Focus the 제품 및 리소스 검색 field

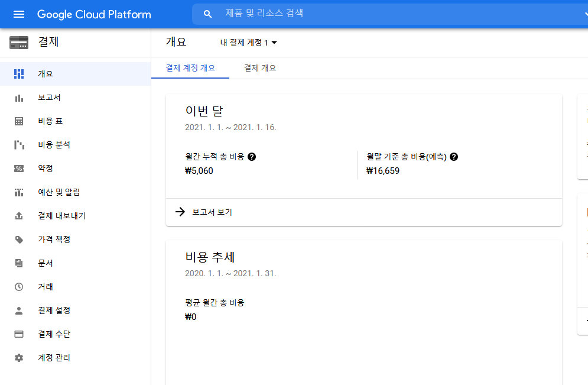point(390,13)
